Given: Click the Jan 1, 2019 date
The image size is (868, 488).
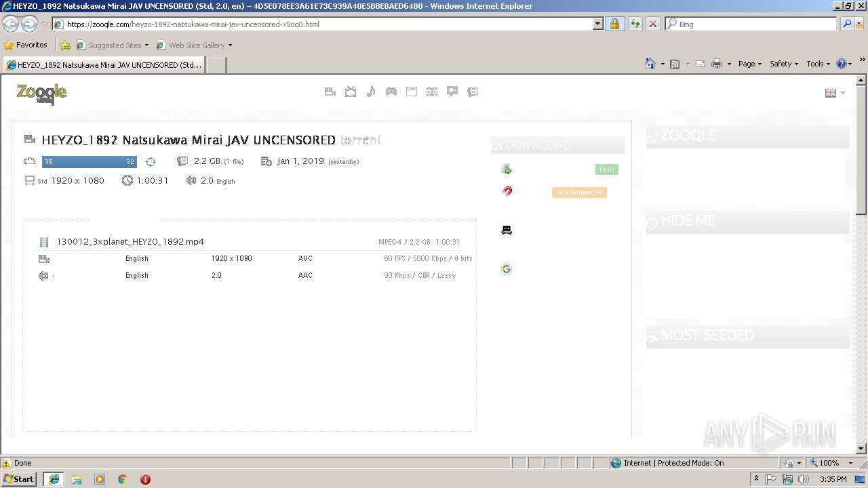Looking at the screenshot, I should click(300, 161).
